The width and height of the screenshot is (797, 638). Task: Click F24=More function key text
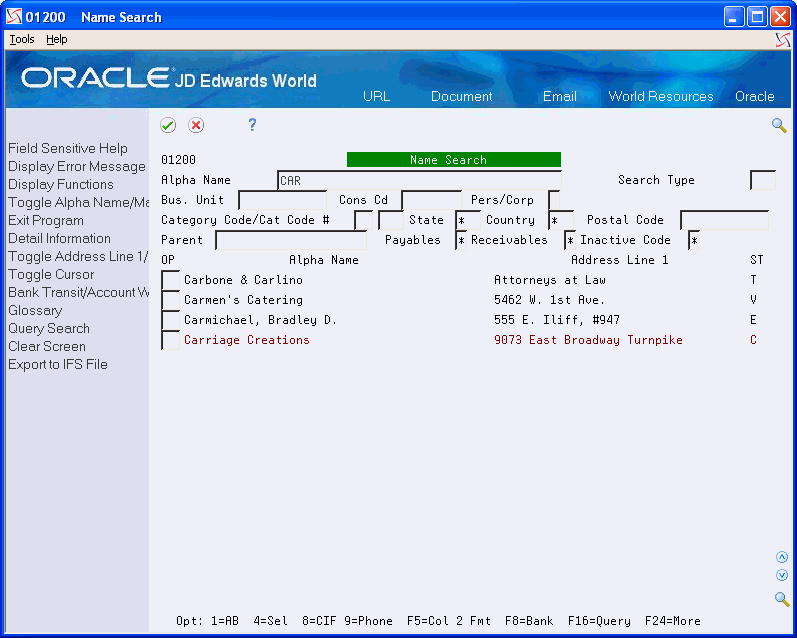tap(672, 621)
